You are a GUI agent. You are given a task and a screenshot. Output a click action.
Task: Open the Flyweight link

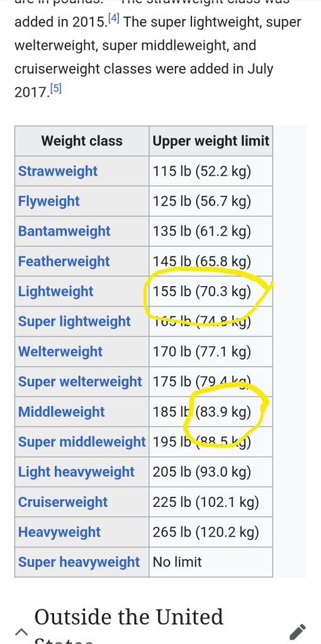[49, 201]
